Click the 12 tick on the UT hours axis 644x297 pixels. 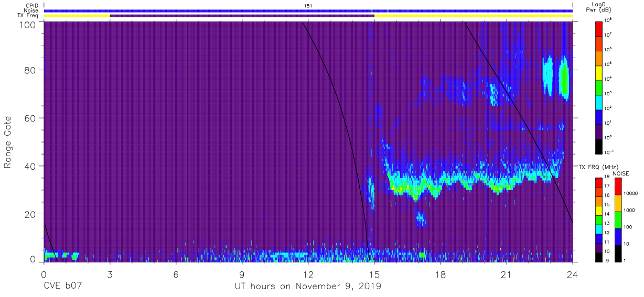[308, 274]
